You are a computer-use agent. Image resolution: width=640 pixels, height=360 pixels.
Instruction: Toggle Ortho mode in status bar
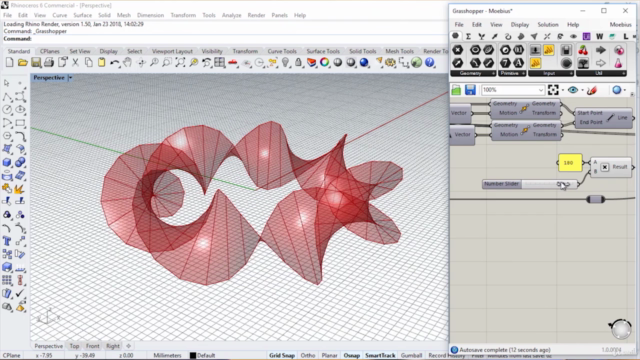[x=308, y=356]
